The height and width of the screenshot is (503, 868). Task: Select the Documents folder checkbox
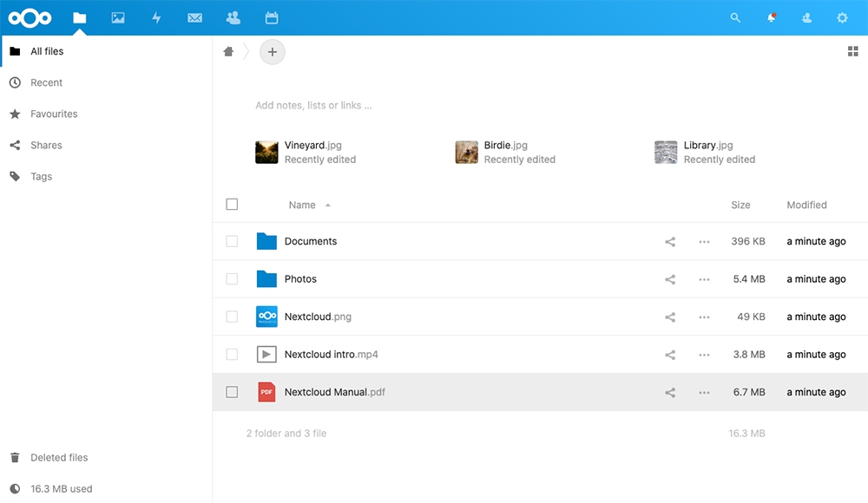232,241
